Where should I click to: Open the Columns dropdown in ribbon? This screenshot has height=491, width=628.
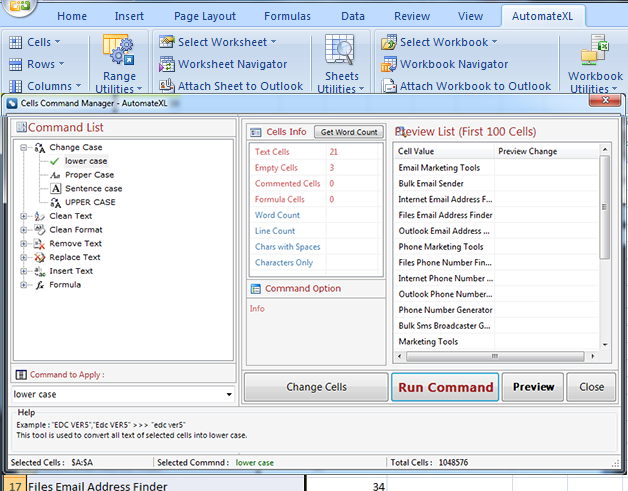78,86
